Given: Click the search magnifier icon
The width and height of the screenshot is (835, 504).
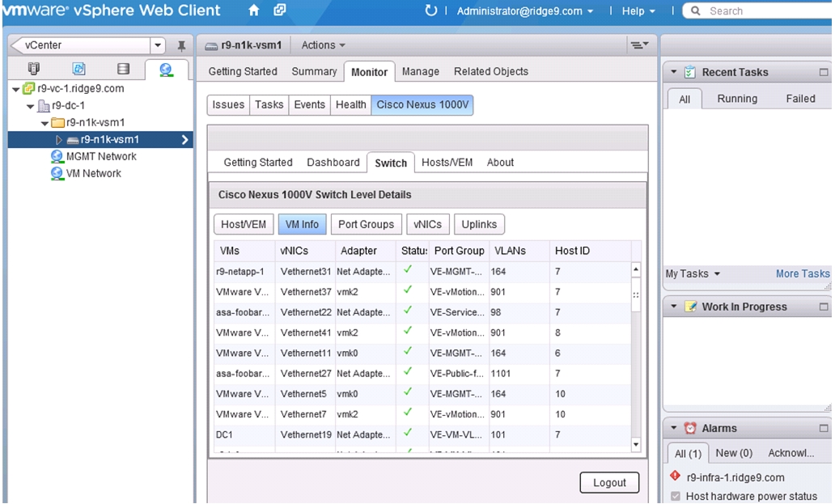Looking at the screenshot, I should coord(696,11).
